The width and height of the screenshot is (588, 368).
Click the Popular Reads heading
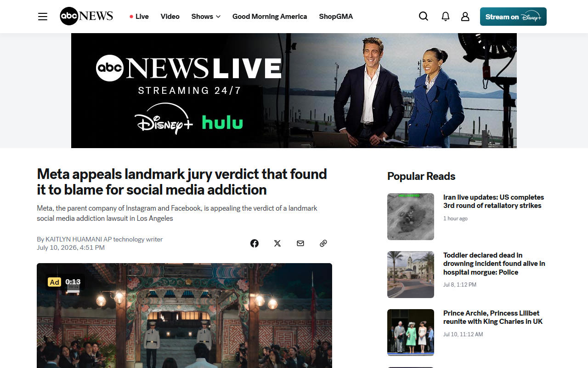click(x=421, y=176)
